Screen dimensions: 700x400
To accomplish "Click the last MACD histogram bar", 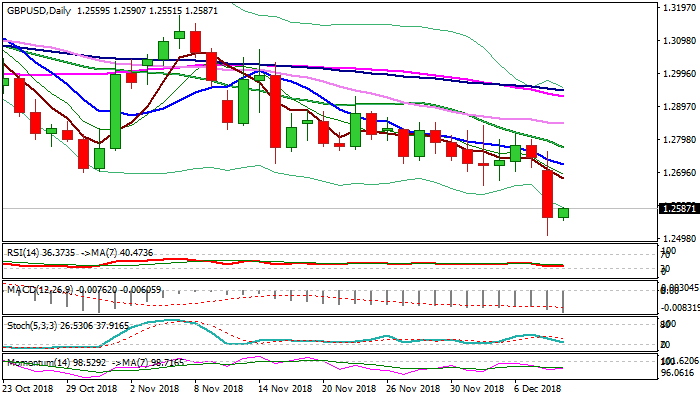I will click(564, 301).
